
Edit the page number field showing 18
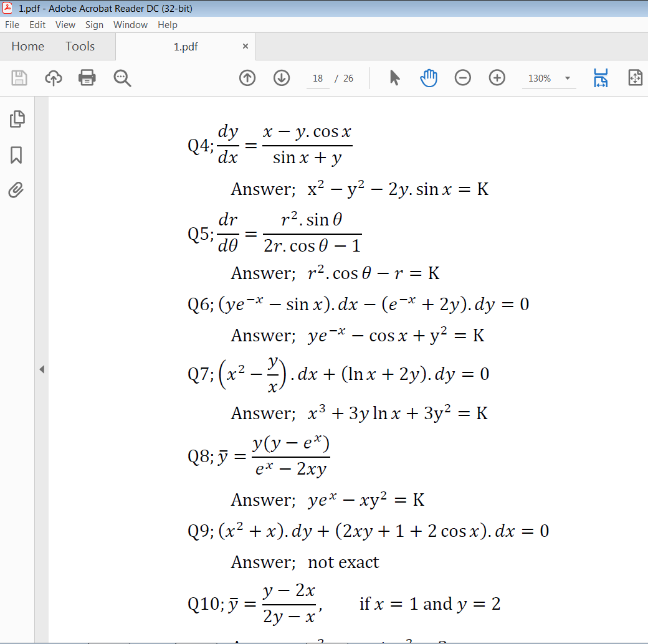pos(318,78)
